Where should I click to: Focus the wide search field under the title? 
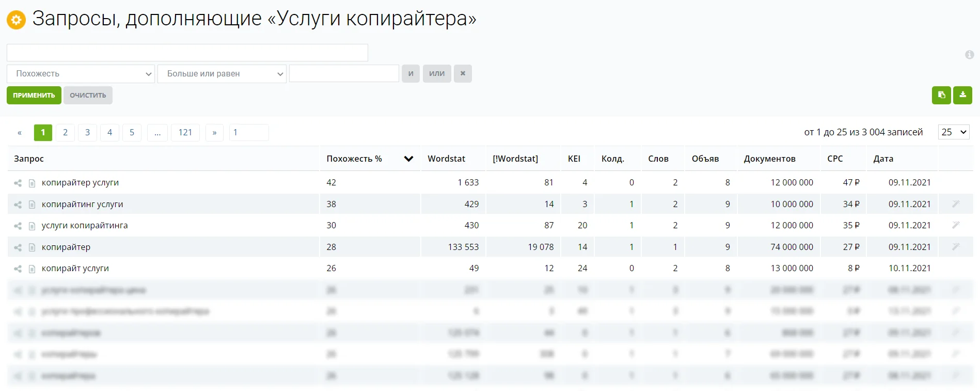tap(187, 53)
